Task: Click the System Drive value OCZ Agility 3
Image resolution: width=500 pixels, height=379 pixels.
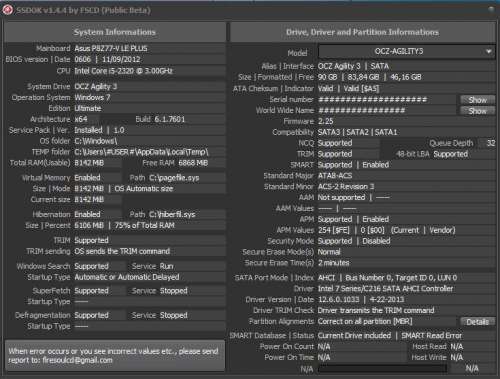Action: [x=96, y=86]
